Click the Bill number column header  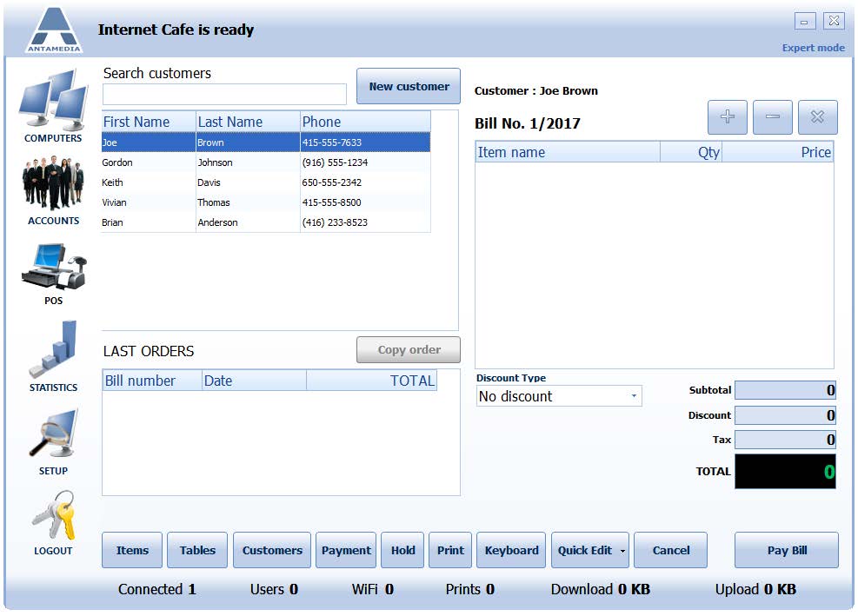(x=152, y=381)
